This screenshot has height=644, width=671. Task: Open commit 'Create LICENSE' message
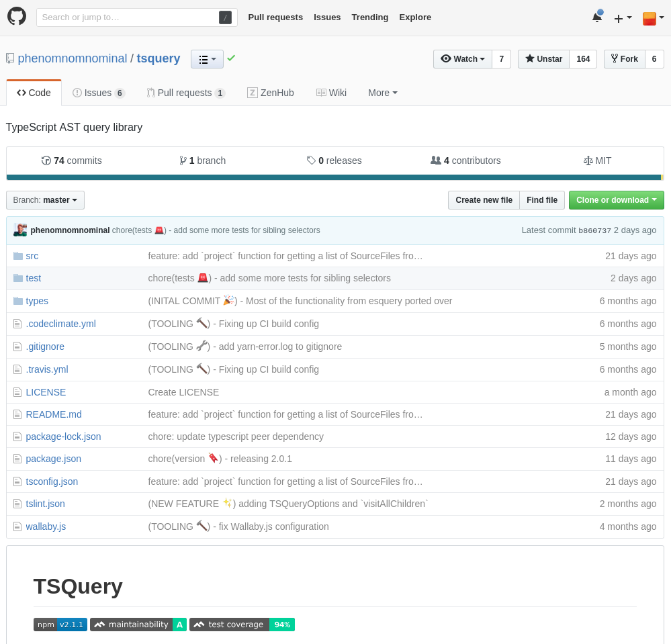(x=183, y=392)
